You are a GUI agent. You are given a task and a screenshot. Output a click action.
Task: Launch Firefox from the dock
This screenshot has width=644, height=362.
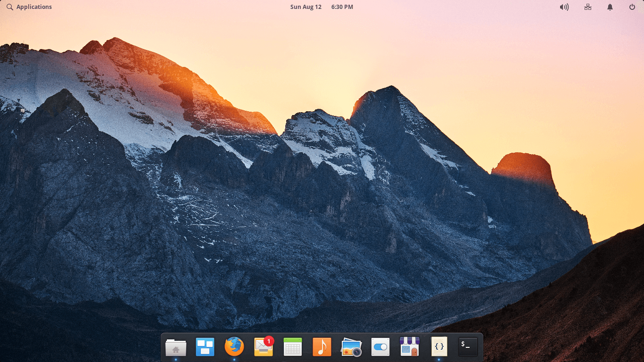tap(234, 347)
